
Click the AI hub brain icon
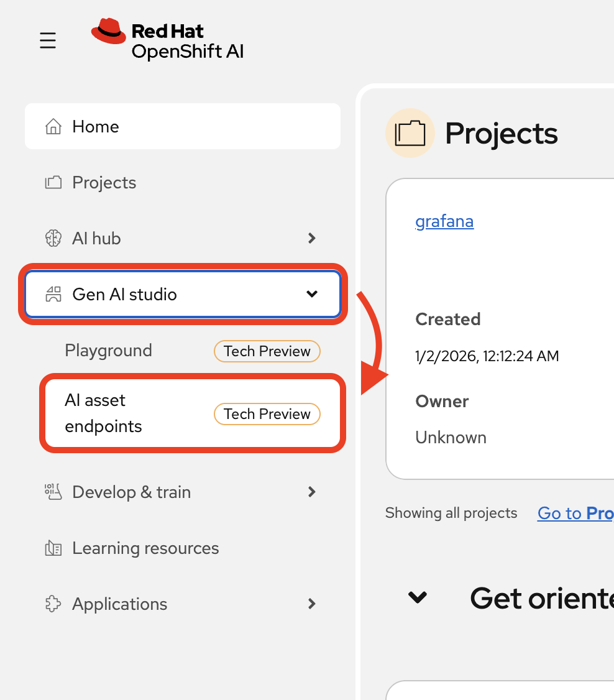click(53, 238)
